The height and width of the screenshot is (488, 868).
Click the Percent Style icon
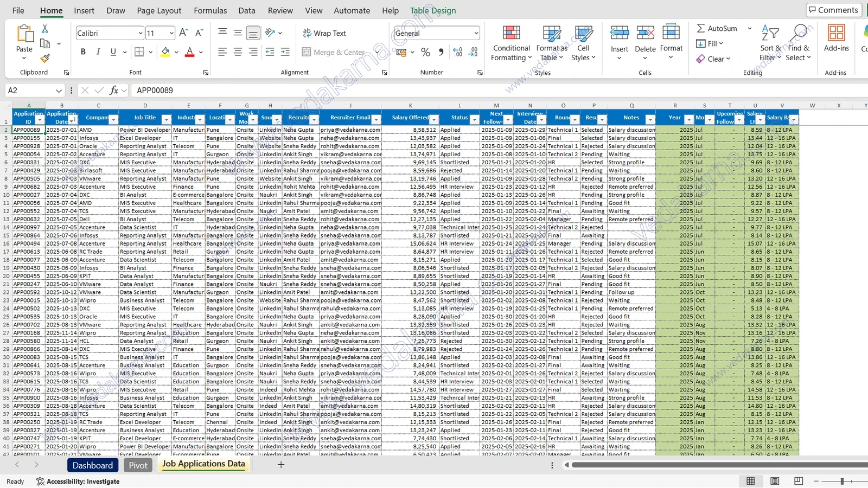pyautogui.click(x=425, y=52)
